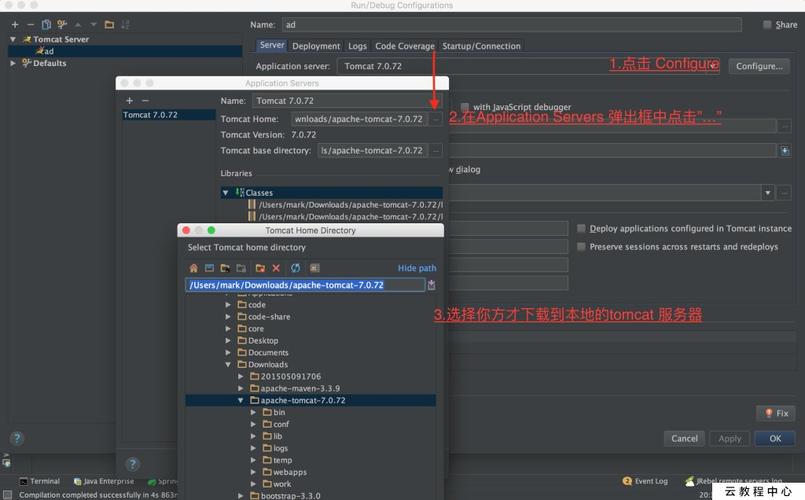
Task: Click the Tomcat Home path field
Action: pyautogui.click(x=359, y=119)
